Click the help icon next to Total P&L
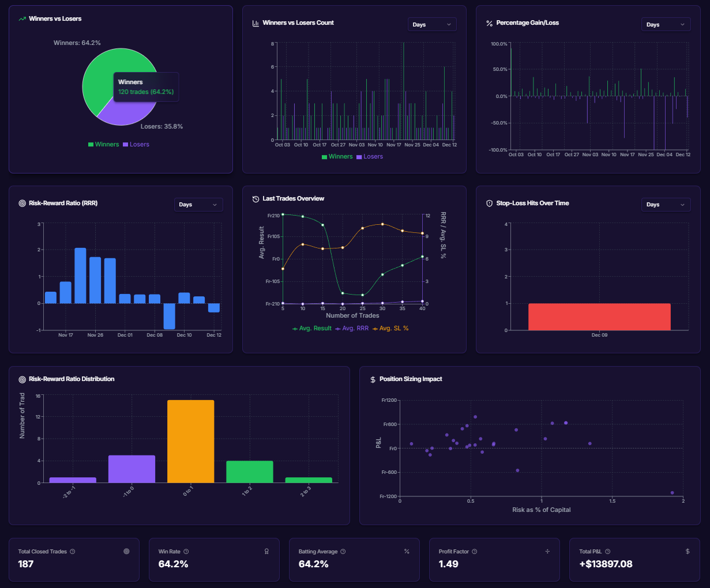Screen dimensions: 710x588 click(x=608, y=552)
